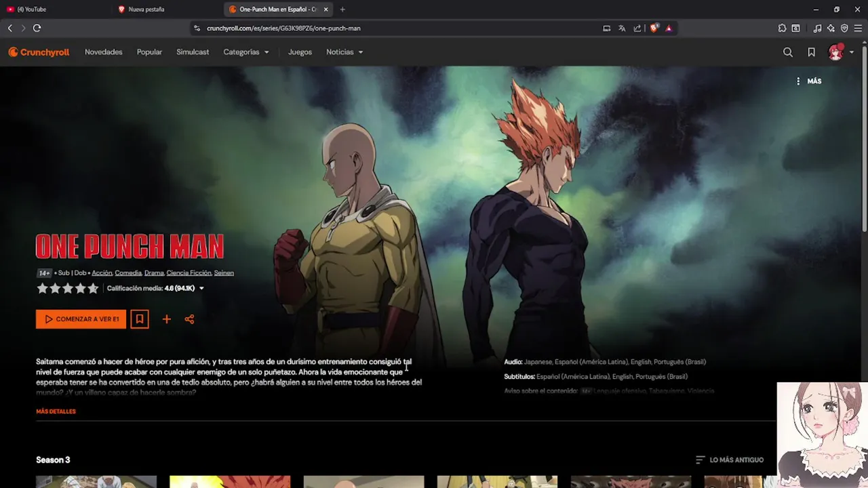Screen dimensions: 868x488
Task: Open Popular menu item
Action: tap(149, 52)
